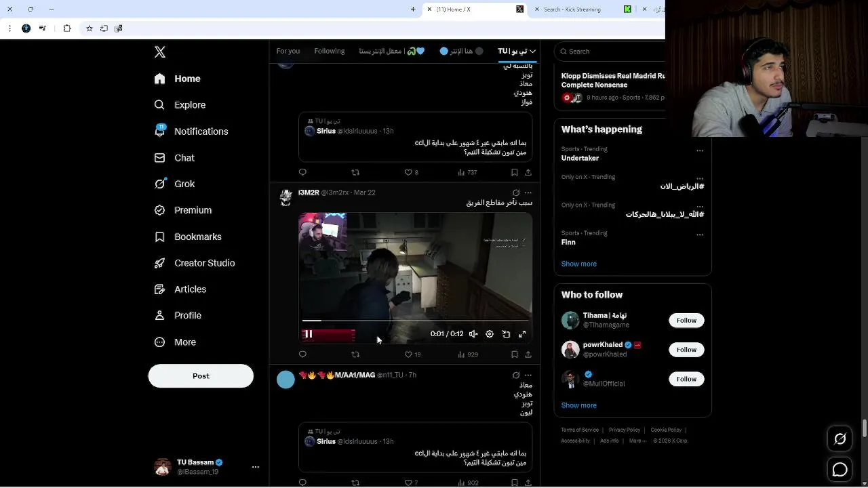Go to Home in the sidebar
The height and width of the screenshot is (488, 868).
coord(177,79)
